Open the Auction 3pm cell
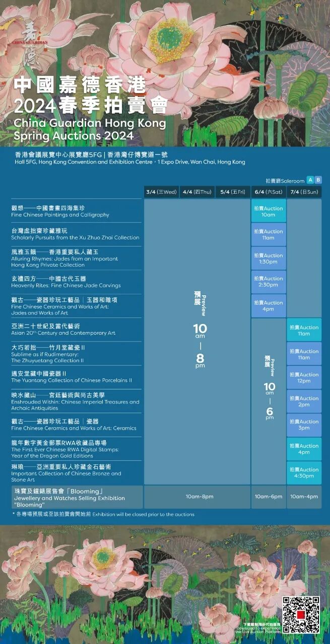The image size is (330, 644). pyautogui.click(x=304, y=425)
